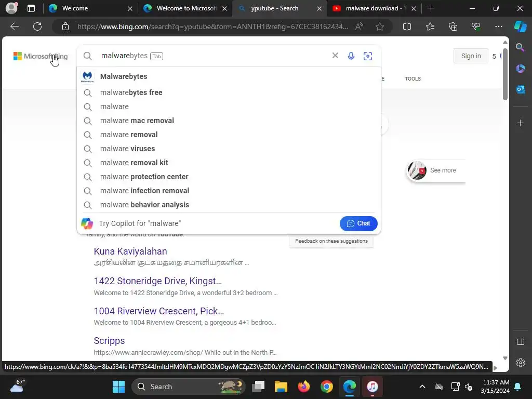Screen dimensions: 532x399
Task: Open the Outlook sidebar icon
Action: [520, 89]
